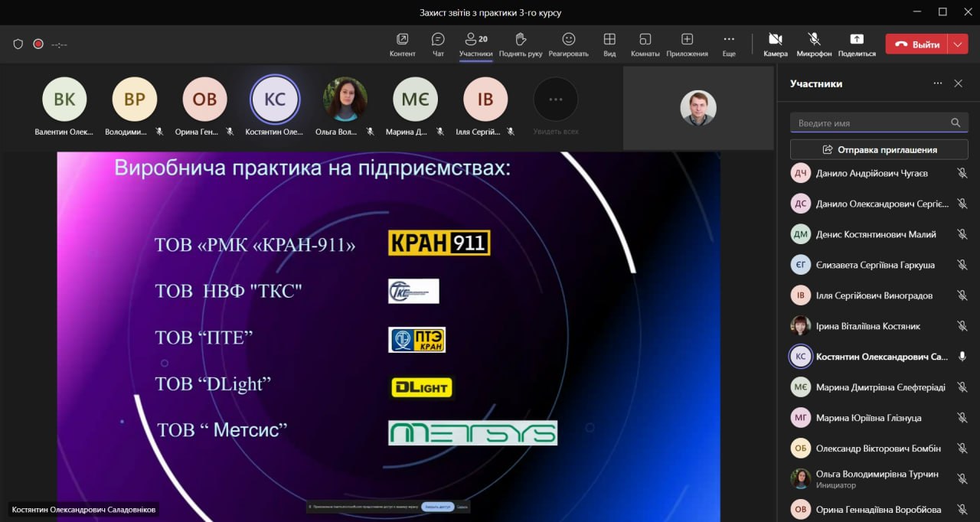Click the КРАН 911 logo on slide

[x=439, y=243]
